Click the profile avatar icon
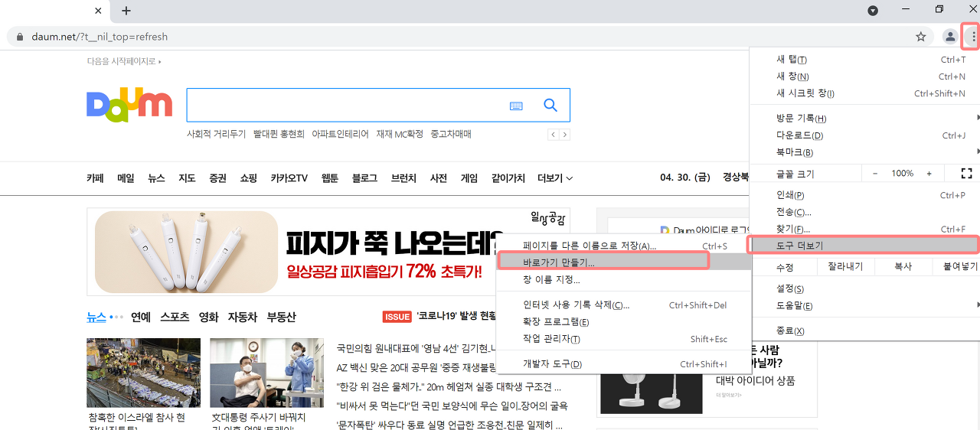The width and height of the screenshot is (980, 430). click(949, 36)
